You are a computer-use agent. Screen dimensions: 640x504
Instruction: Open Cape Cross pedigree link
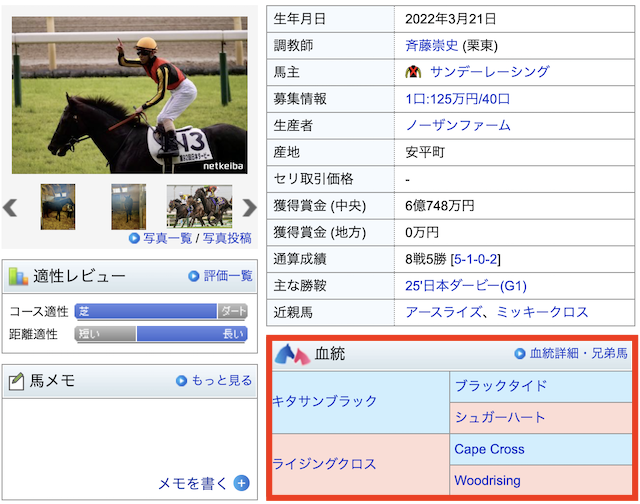489,449
